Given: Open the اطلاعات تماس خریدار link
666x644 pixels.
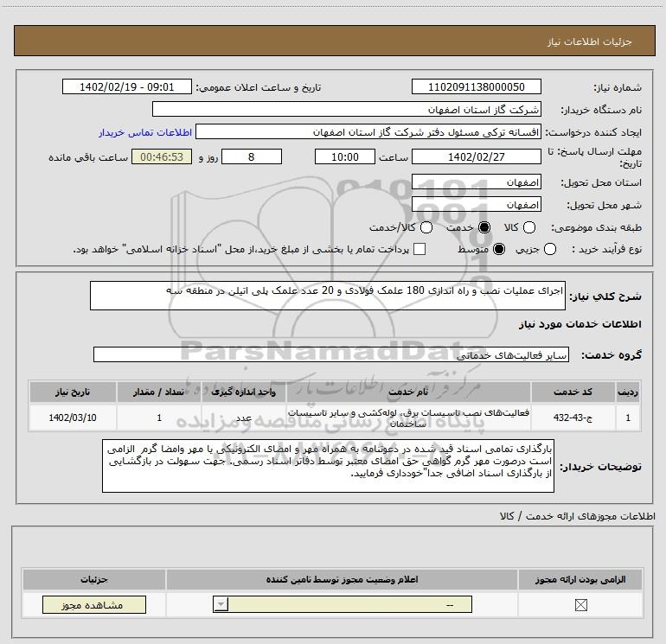Looking at the screenshot, I should point(145,132).
